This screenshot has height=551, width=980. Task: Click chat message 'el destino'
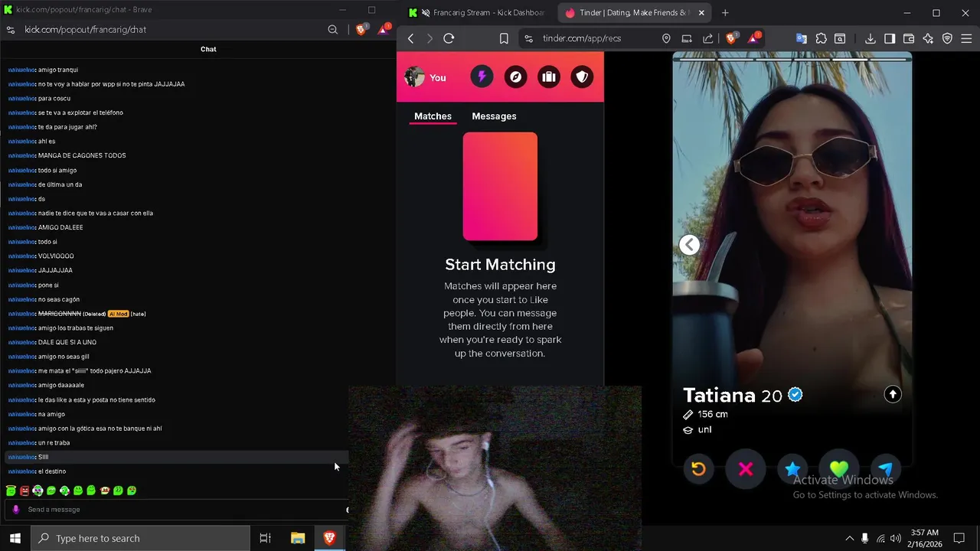click(52, 471)
